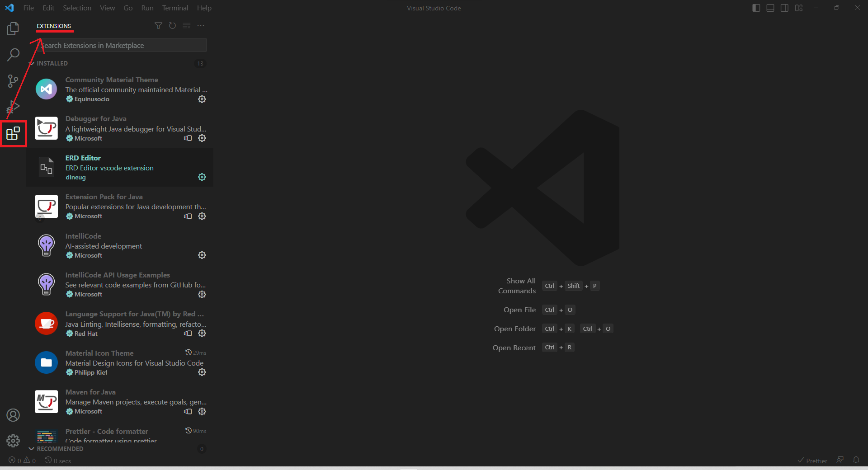Open Views and More Actions menu
Viewport: 868px width, 470px height.
coord(201,26)
